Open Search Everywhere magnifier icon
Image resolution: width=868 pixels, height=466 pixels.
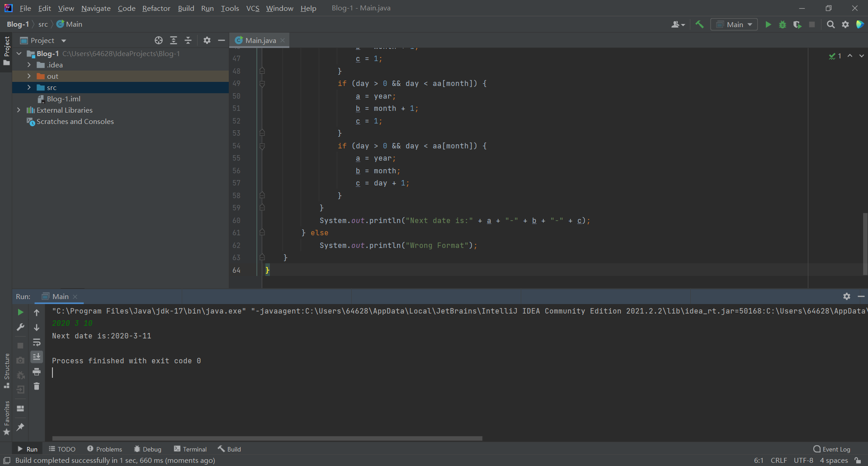point(830,24)
